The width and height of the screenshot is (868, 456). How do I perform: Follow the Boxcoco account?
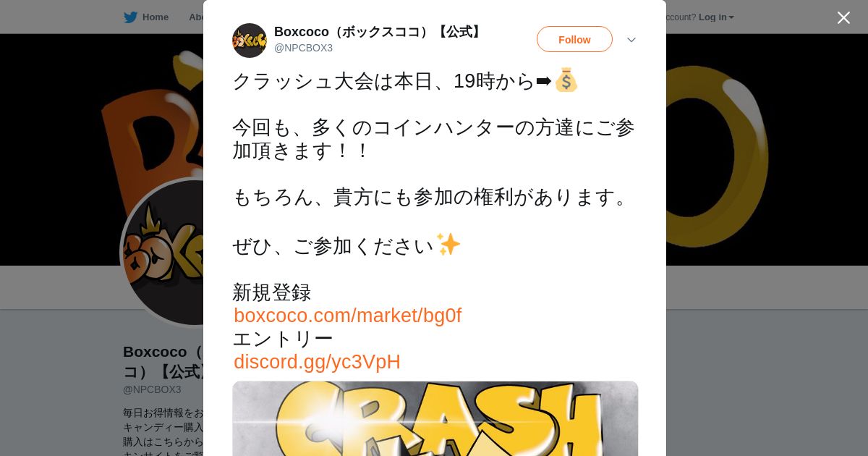click(574, 39)
